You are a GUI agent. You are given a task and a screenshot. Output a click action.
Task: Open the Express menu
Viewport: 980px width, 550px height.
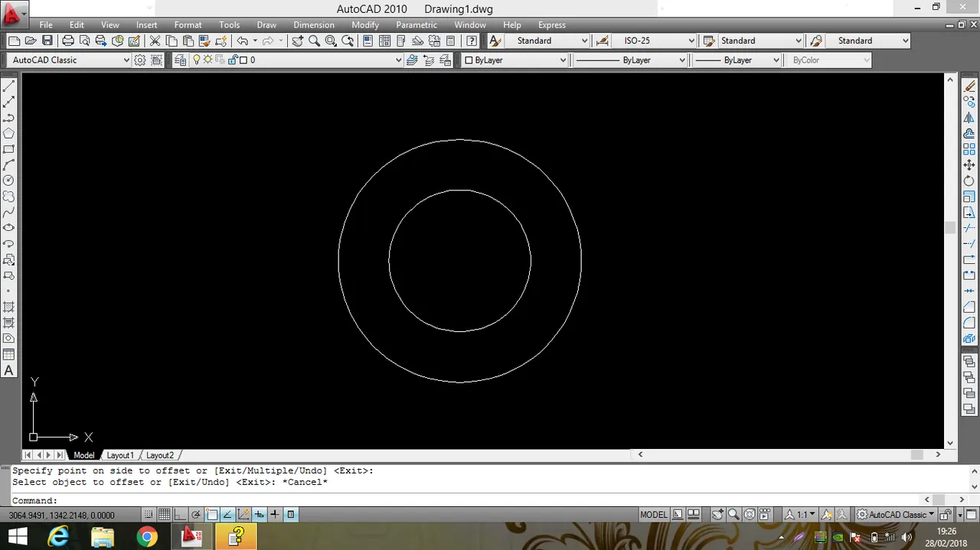(552, 25)
